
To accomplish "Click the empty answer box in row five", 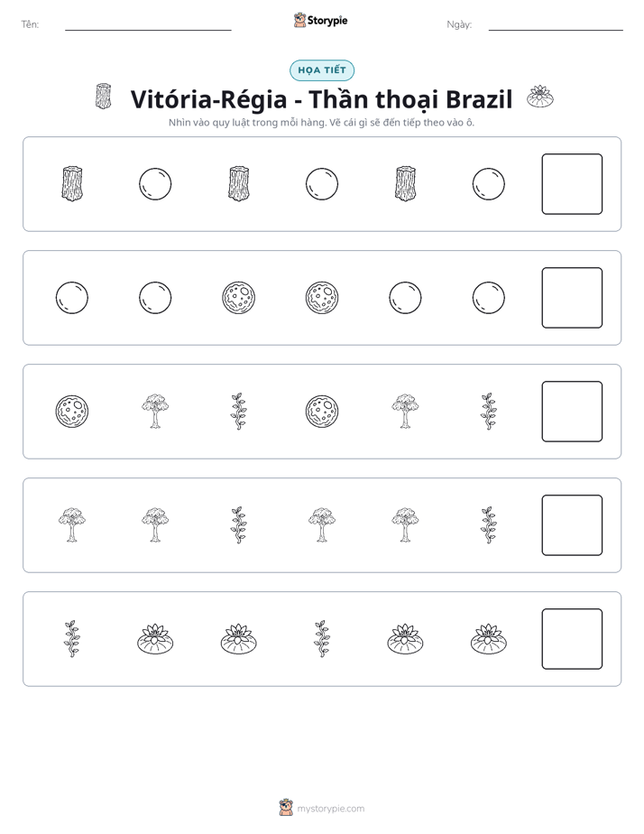I will (x=572, y=639).
